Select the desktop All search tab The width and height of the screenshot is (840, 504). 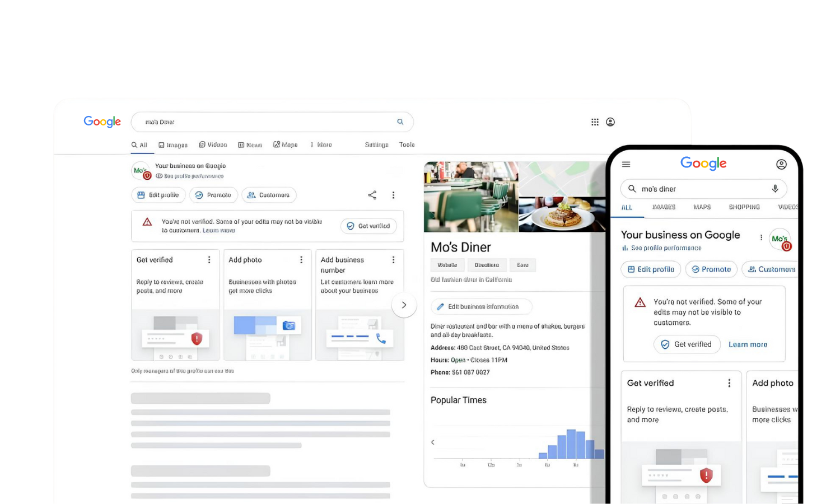(139, 145)
